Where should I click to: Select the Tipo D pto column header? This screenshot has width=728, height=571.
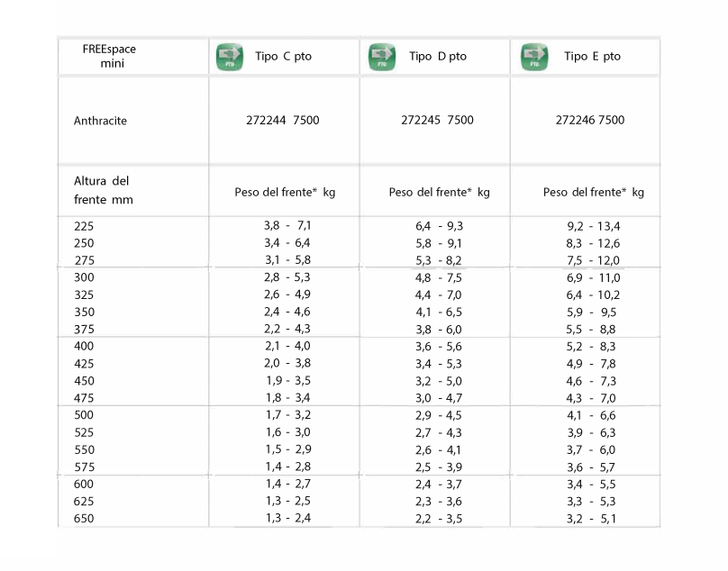pyautogui.click(x=438, y=57)
